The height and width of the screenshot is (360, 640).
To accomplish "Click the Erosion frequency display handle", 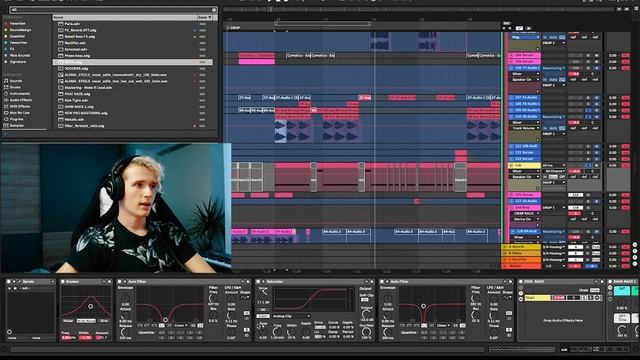I will point(91,306).
